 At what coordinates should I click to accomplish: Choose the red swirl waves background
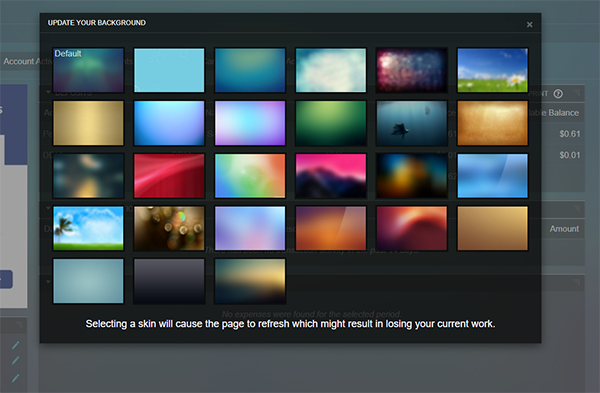click(169, 176)
